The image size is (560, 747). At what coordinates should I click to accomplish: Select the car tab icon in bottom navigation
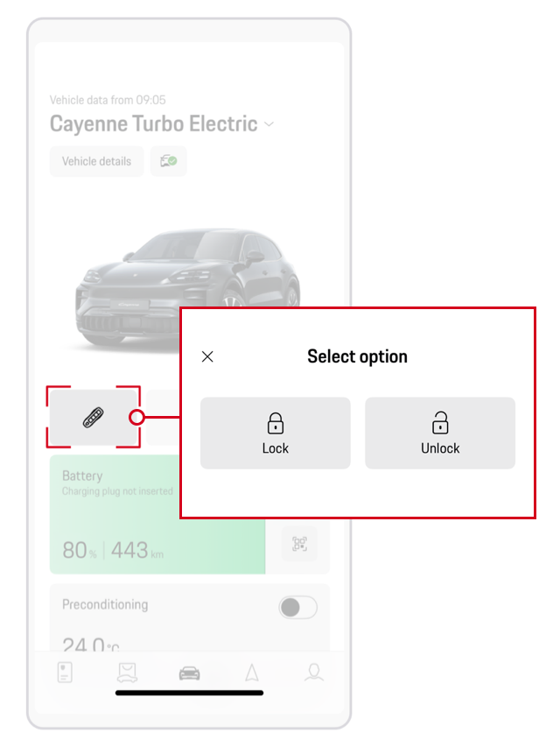pyautogui.click(x=189, y=671)
